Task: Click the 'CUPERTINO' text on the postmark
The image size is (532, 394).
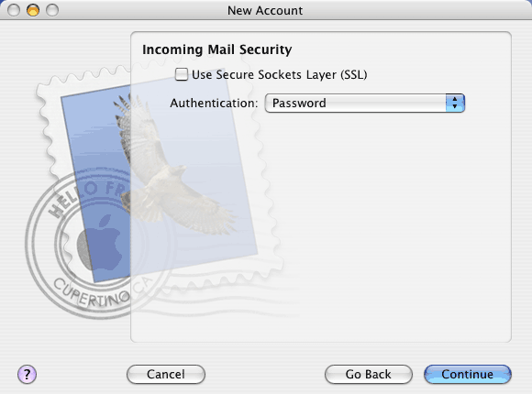Action: pyautogui.click(x=92, y=293)
